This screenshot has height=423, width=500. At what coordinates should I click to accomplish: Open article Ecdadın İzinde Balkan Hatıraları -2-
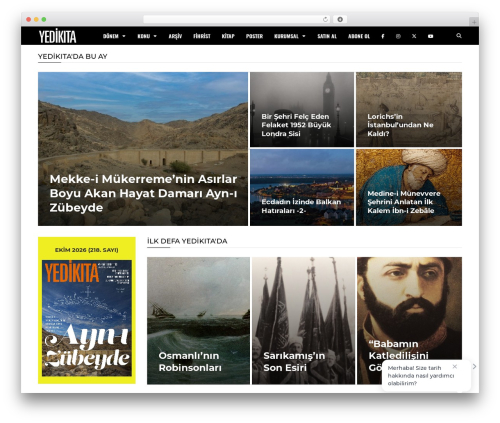point(302,187)
